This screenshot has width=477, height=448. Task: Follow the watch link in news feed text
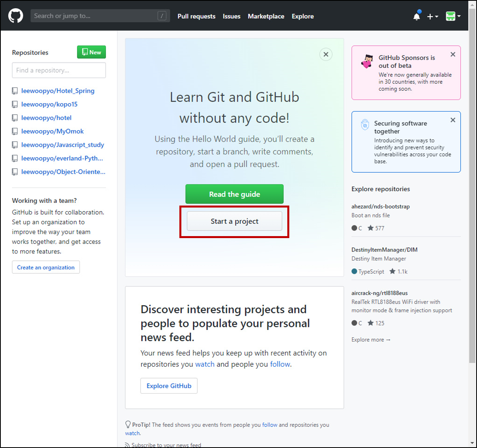click(205, 364)
